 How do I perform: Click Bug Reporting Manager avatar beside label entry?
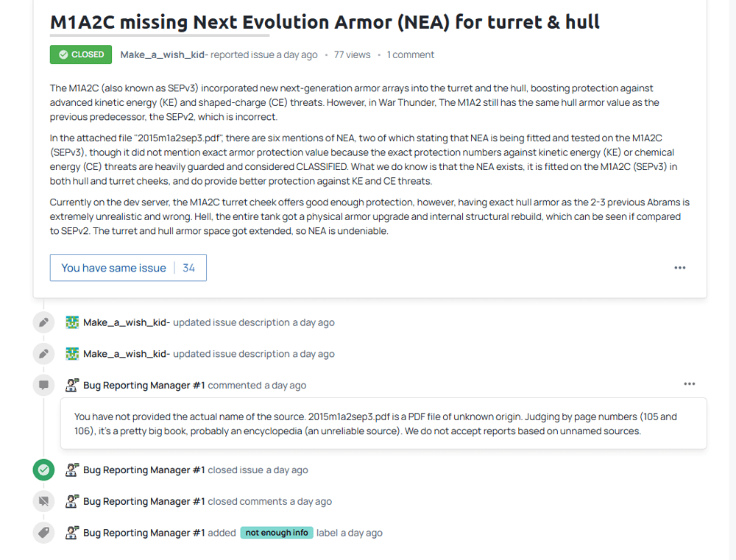pos(72,533)
